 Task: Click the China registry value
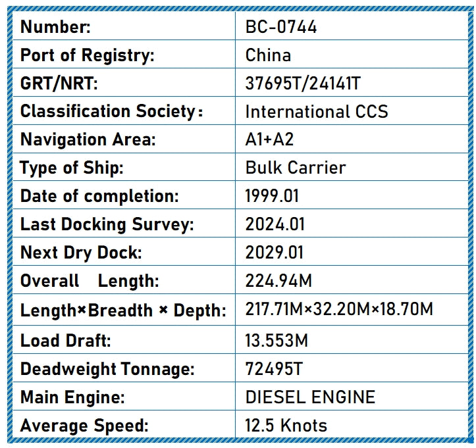[x=268, y=55]
